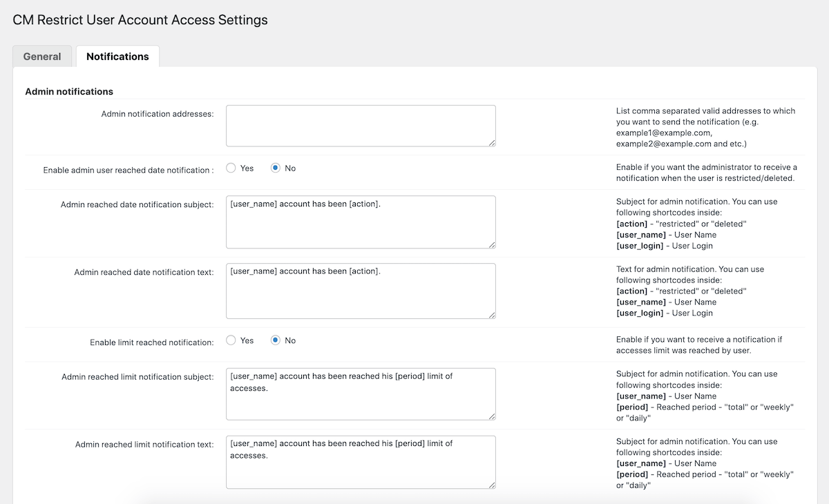The width and height of the screenshot is (829, 504).
Task: Click resize corner of reached date notification text box
Action: (x=491, y=314)
